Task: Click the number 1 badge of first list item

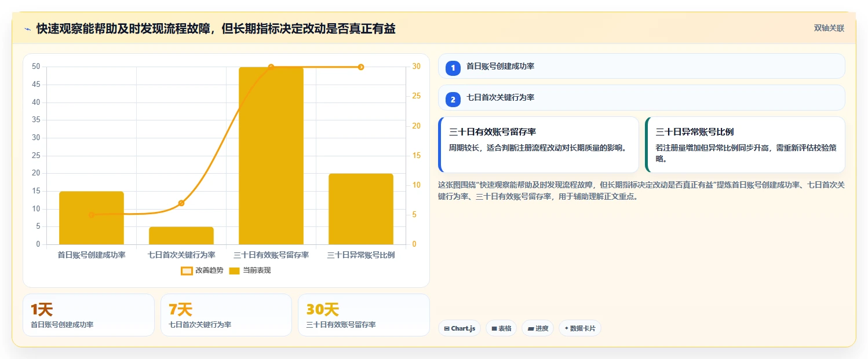Action: coord(453,68)
